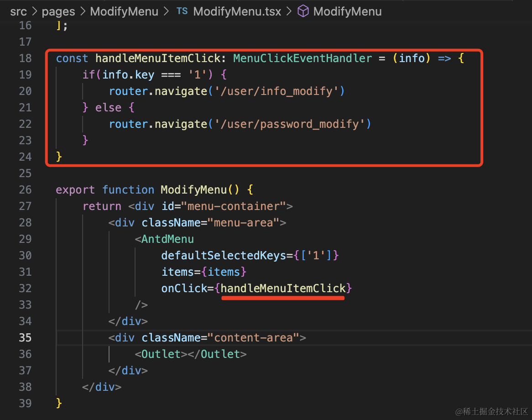This screenshot has width=532, height=420.
Task: Expand the ModifyMenu folder breadcrumb
Action: tap(124, 11)
